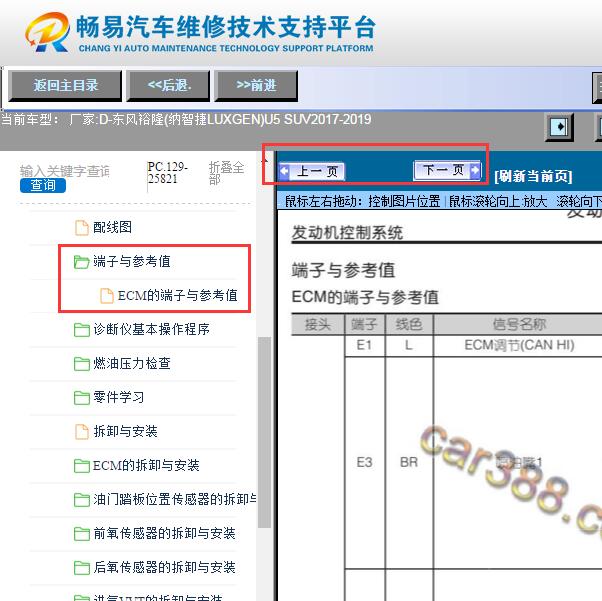Toggle the panel arrow icon beside vehicle info
This screenshot has width=602, height=601.
point(559,127)
